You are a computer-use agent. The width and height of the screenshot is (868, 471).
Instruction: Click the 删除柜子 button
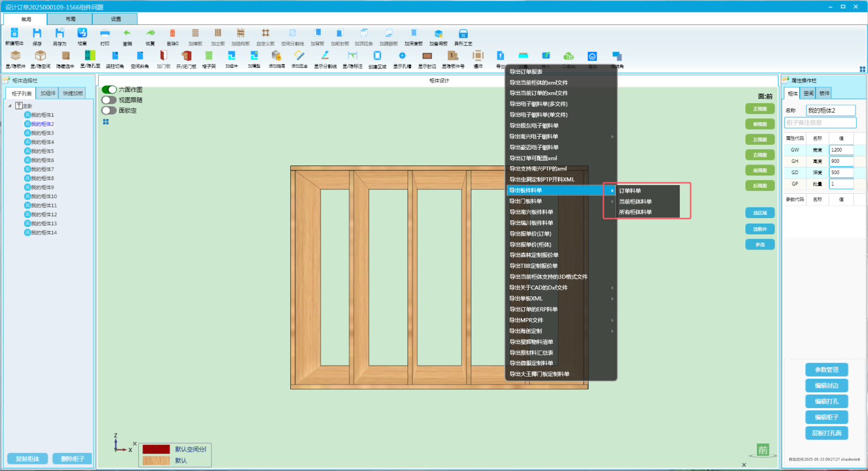pyautogui.click(x=72, y=459)
